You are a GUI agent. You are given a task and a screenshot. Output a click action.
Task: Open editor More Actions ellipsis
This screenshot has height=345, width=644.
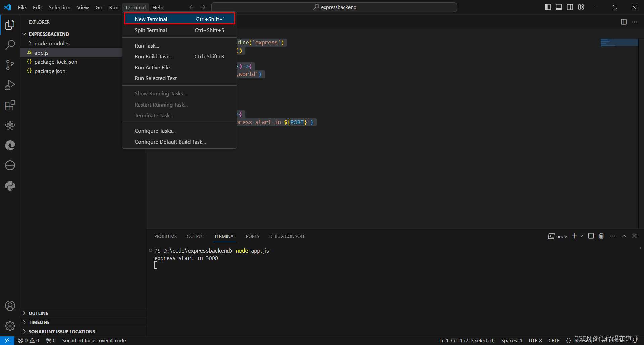click(x=634, y=22)
